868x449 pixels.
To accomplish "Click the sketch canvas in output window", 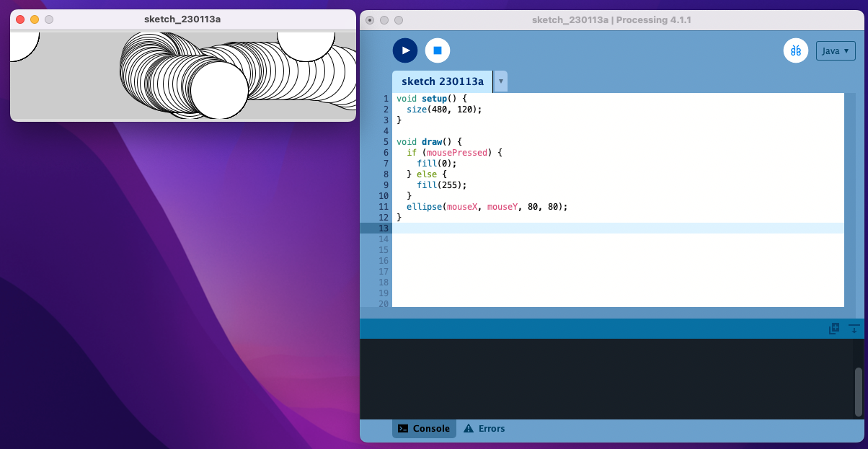I will [183, 76].
